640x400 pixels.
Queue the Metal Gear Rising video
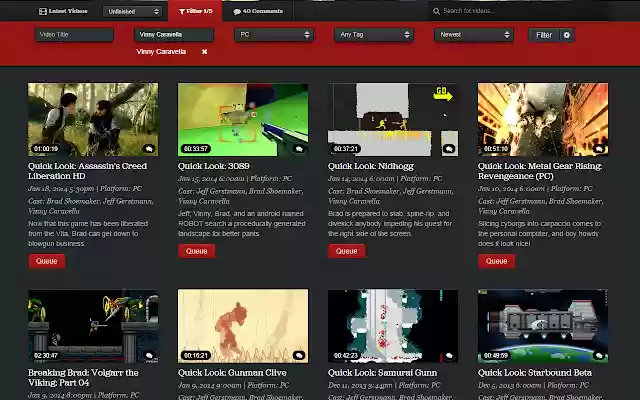click(496, 261)
